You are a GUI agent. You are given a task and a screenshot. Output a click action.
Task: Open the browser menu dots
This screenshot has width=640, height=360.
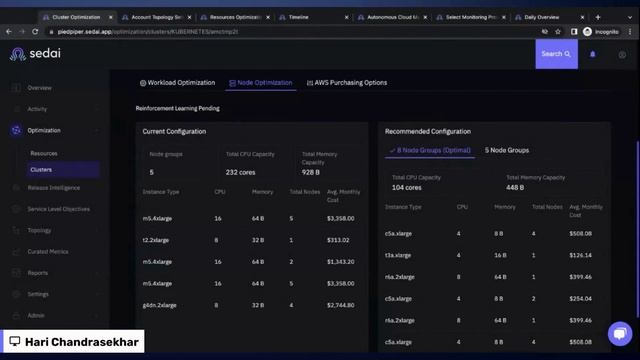(630, 31)
